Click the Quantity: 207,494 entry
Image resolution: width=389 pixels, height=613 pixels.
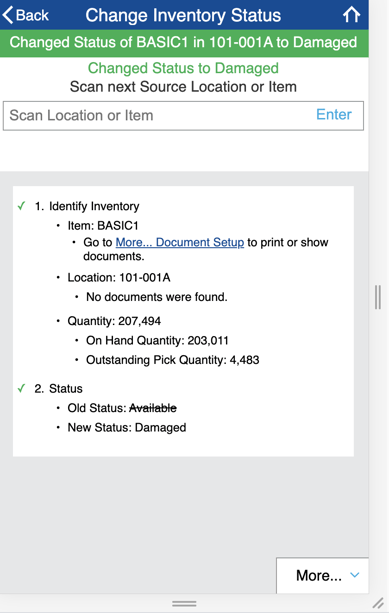(x=114, y=321)
